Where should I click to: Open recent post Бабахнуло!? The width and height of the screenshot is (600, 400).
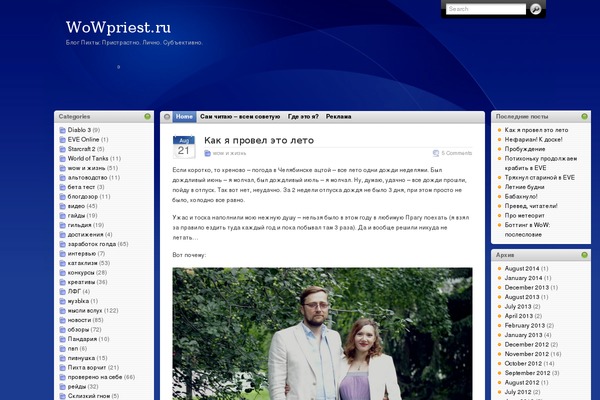[x=521, y=197]
